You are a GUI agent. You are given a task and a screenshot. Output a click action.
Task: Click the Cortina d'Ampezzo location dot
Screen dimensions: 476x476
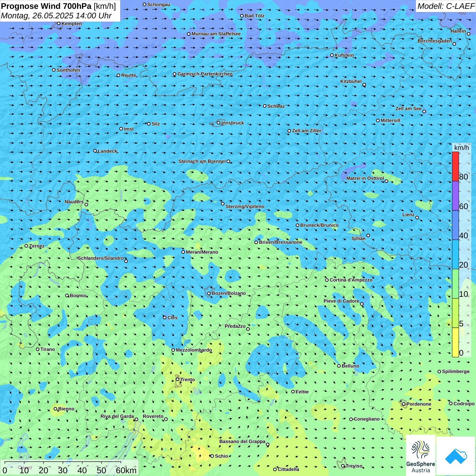point(327,280)
